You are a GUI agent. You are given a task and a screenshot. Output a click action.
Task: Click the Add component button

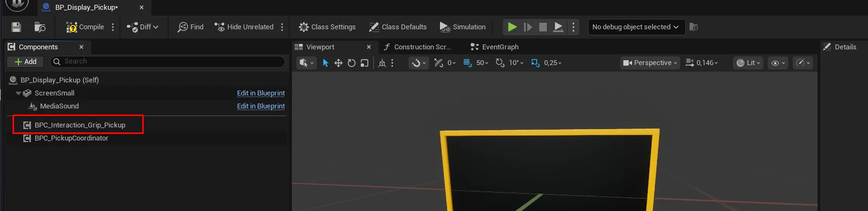coord(25,62)
